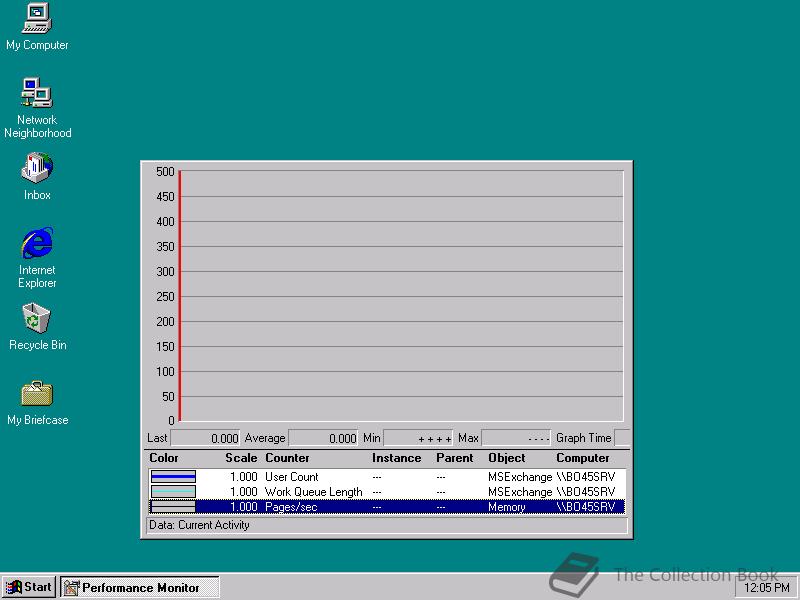Image resolution: width=800 pixels, height=600 pixels.
Task: Click \\BO45SRV in the Pages/sec row
Action: 586,507
